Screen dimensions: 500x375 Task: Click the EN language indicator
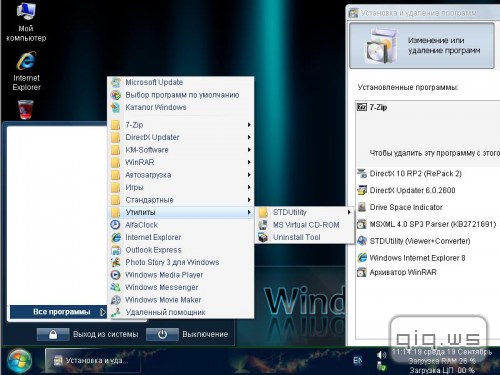coord(357,360)
